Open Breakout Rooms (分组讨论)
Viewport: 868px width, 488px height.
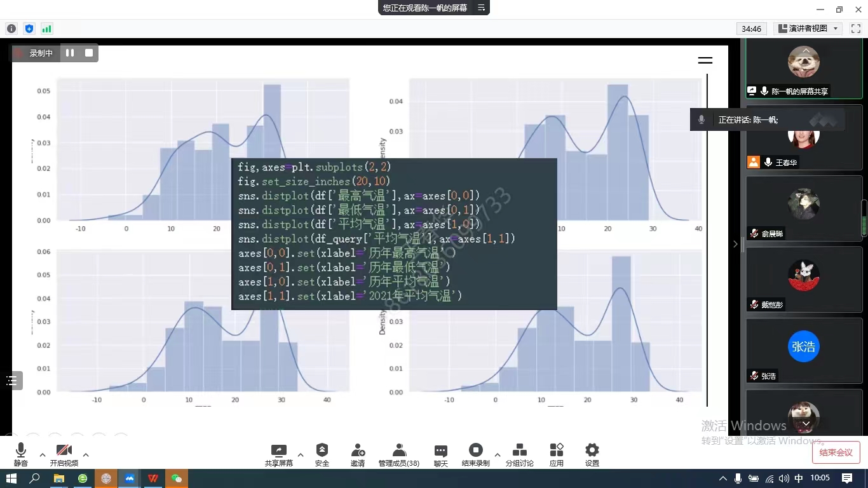pos(519,455)
